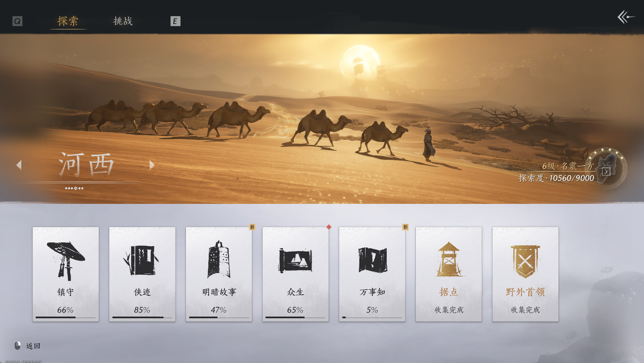The width and height of the screenshot is (644, 363).
Task: Click the region page indicator dots
Action: coord(74,188)
